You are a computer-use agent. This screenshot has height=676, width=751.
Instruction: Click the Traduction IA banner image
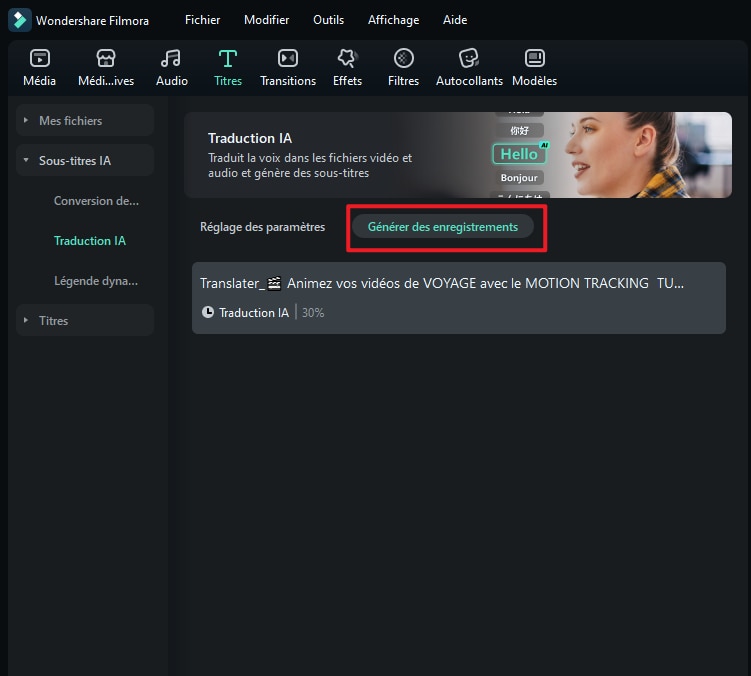pos(458,155)
